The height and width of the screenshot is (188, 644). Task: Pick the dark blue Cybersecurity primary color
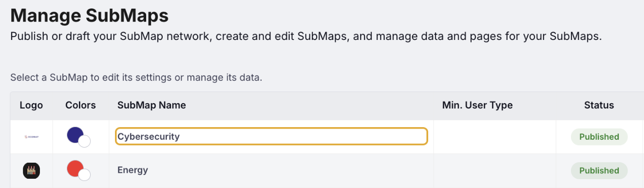[75, 135]
